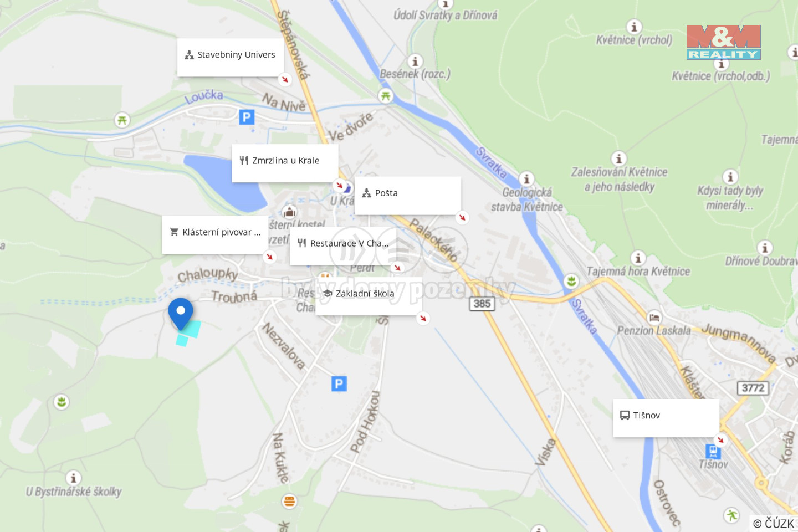798x532 pixels.
Task: Click the Tišnov bus stop label
Action: click(666, 418)
